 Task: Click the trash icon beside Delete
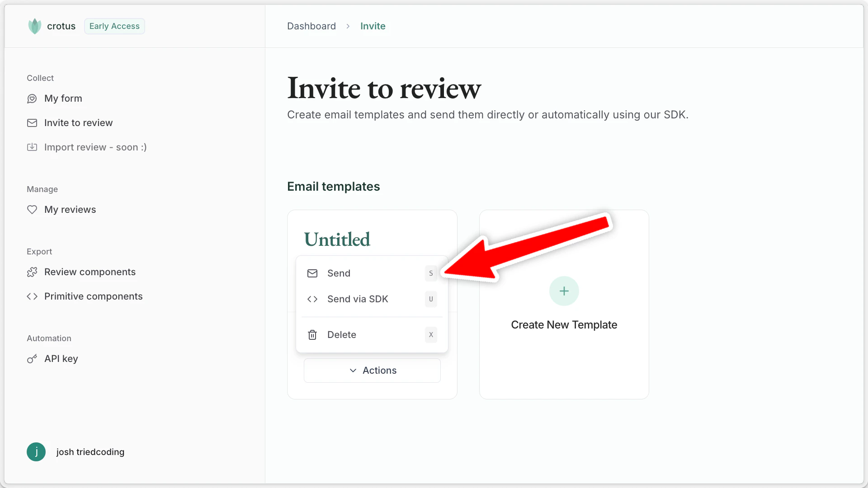pyautogui.click(x=312, y=335)
